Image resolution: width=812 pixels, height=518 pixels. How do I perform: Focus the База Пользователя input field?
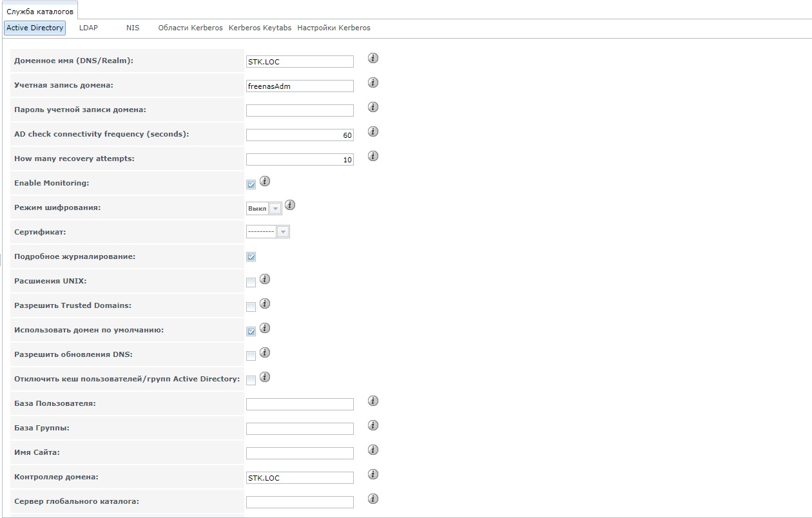click(x=300, y=404)
